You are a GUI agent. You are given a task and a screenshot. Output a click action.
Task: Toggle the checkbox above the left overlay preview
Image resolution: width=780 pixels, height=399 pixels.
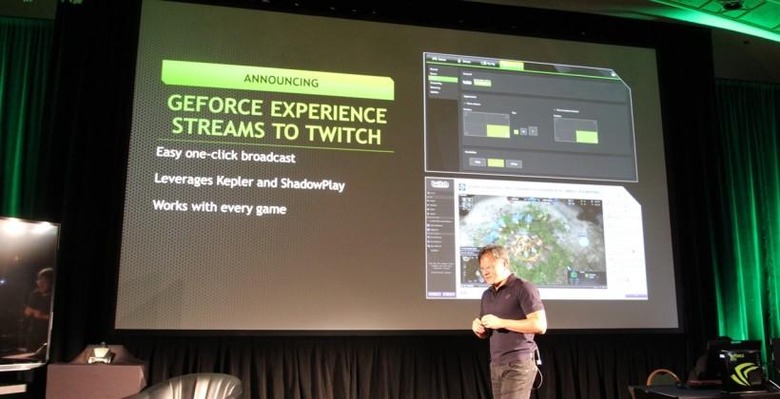point(465,104)
